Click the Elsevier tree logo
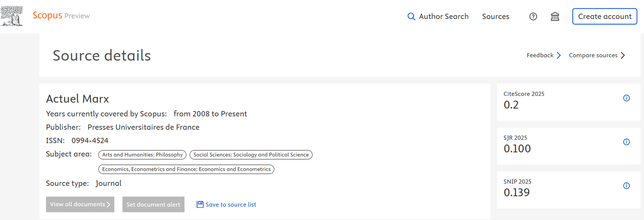 12,16
